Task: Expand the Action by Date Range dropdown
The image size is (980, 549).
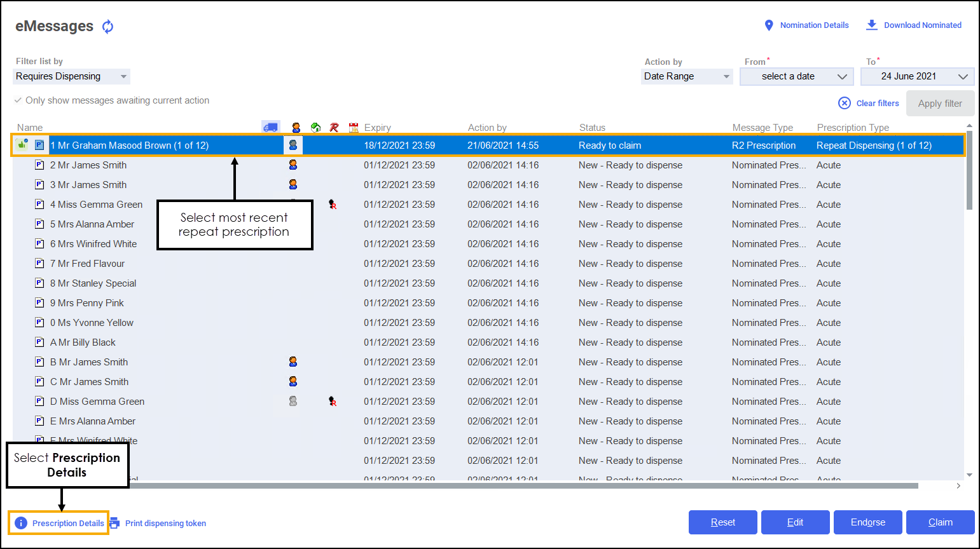Action: pos(687,76)
